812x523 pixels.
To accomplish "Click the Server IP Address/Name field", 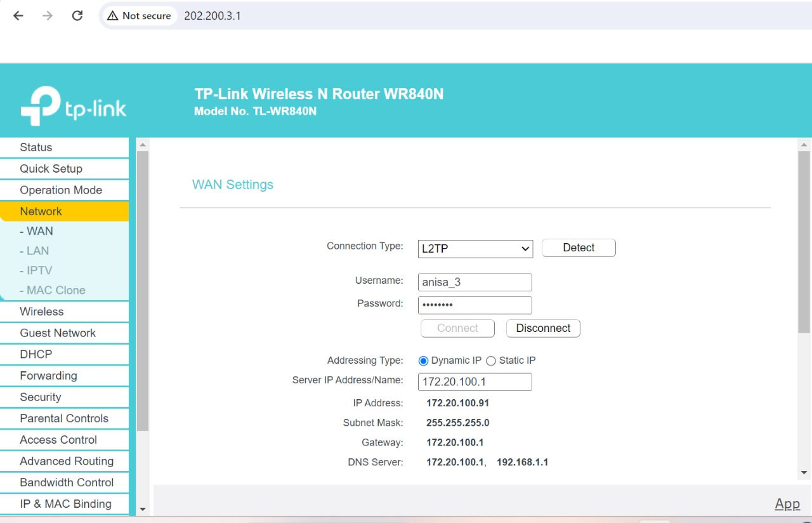I will pyautogui.click(x=475, y=382).
